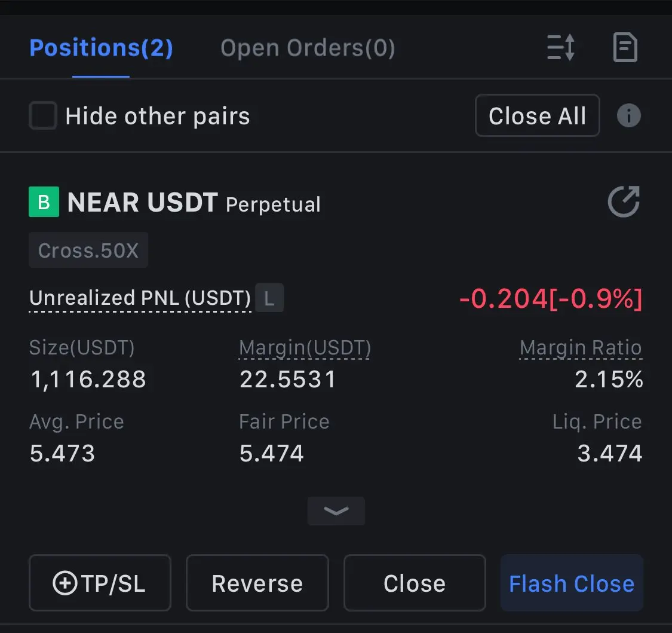
Task: Open the order history document icon
Action: pyautogui.click(x=625, y=47)
